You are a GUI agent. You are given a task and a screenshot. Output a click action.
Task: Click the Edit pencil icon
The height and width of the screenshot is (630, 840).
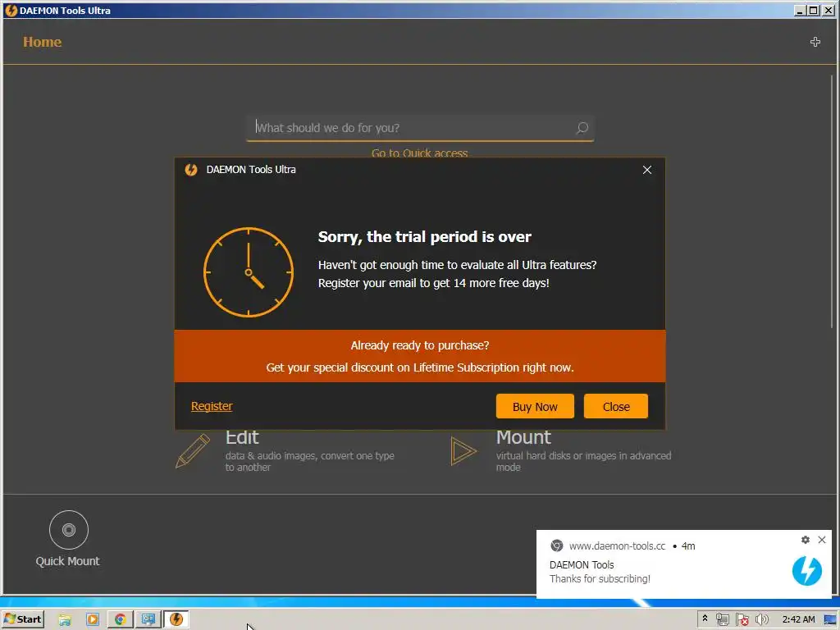point(192,450)
